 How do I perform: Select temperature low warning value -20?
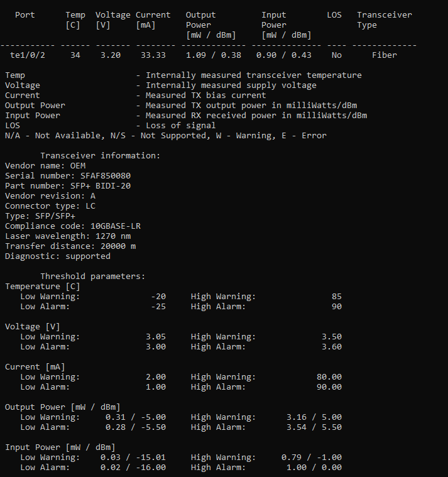click(158, 296)
